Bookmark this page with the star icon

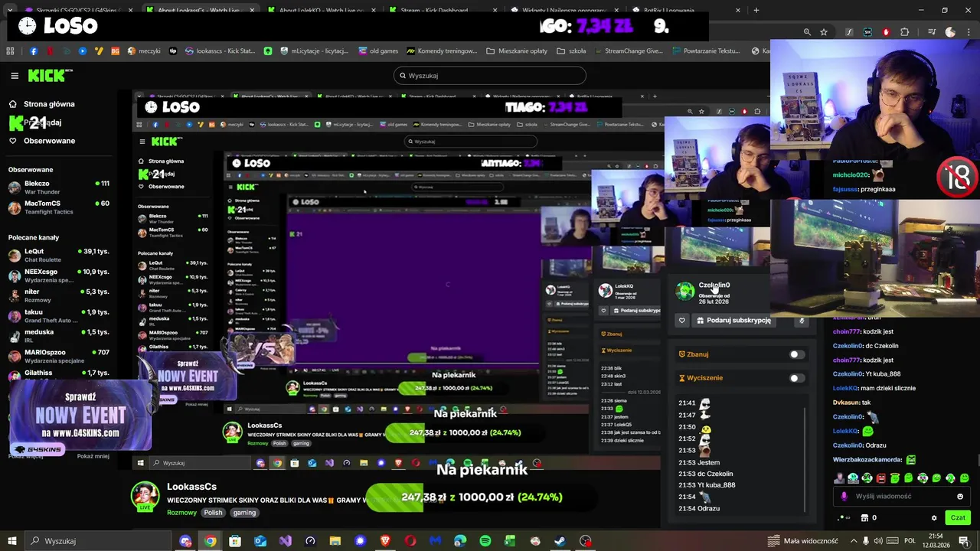coord(824,32)
